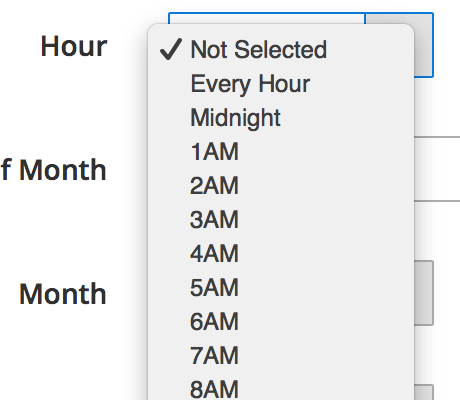Select the 8AM option
The height and width of the screenshot is (400, 460).
click(x=281, y=388)
